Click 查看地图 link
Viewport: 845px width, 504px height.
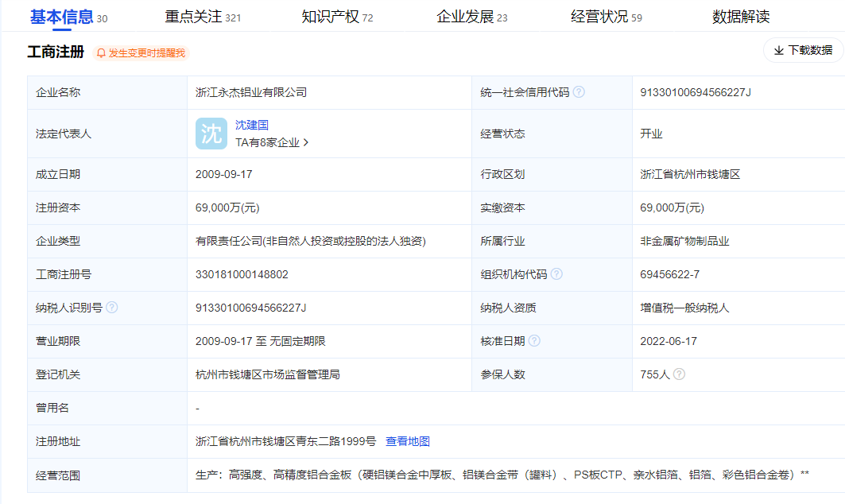pyautogui.click(x=408, y=441)
